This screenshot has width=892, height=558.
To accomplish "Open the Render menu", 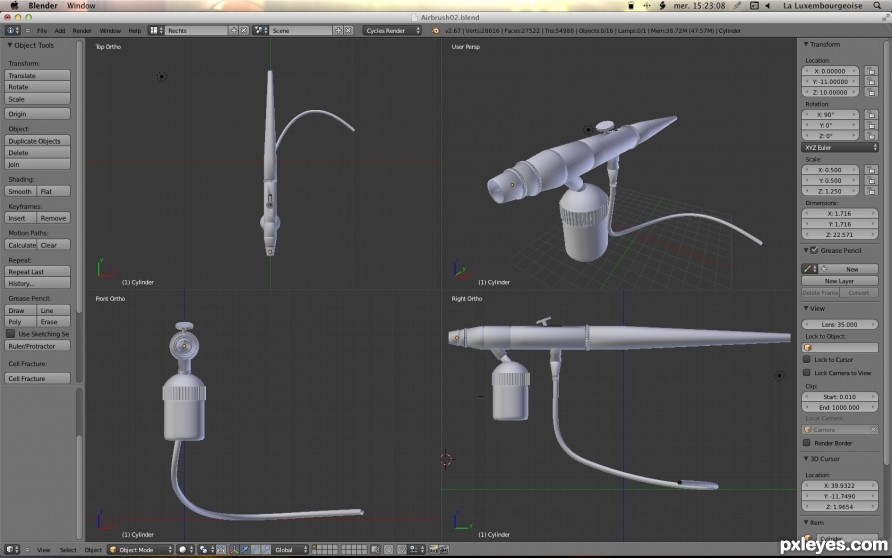I will (x=82, y=31).
